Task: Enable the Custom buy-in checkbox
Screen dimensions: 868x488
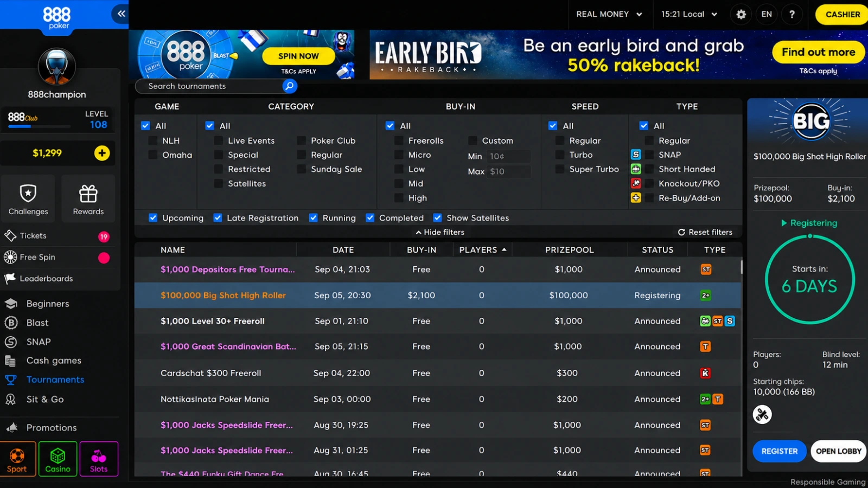Action: pyautogui.click(x=473, y=140)
